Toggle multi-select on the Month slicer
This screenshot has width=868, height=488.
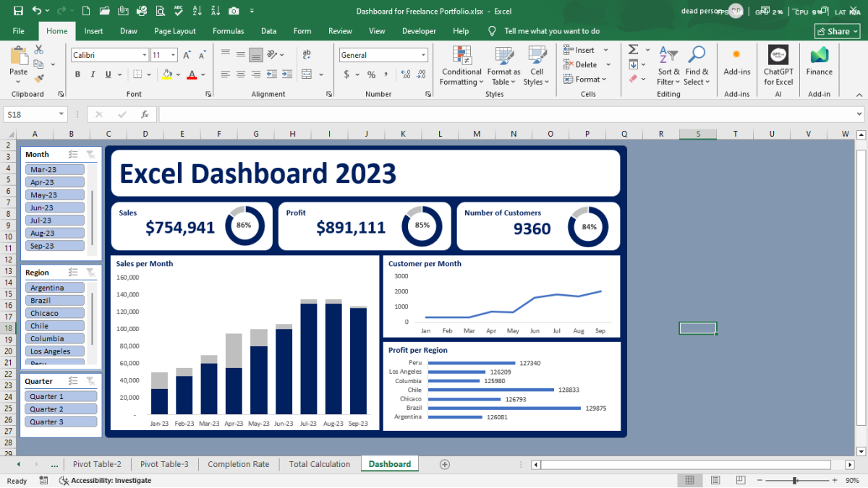pos(73,155)
